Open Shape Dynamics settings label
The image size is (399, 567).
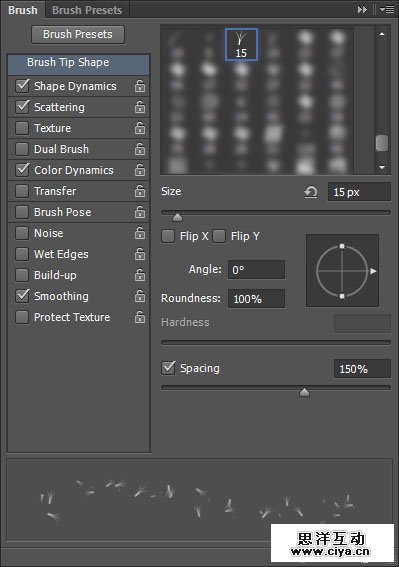pyautogui.click(x=75, y=86)
